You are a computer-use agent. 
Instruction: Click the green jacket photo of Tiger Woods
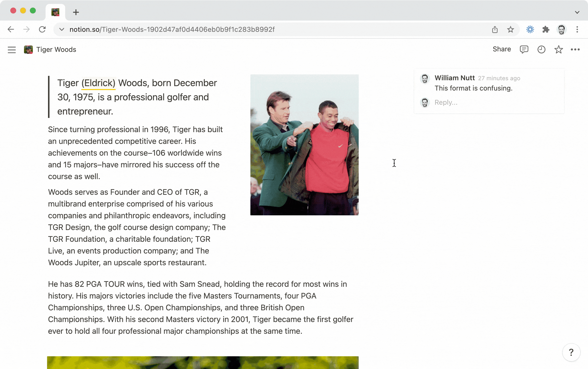[x=305, y=145]
